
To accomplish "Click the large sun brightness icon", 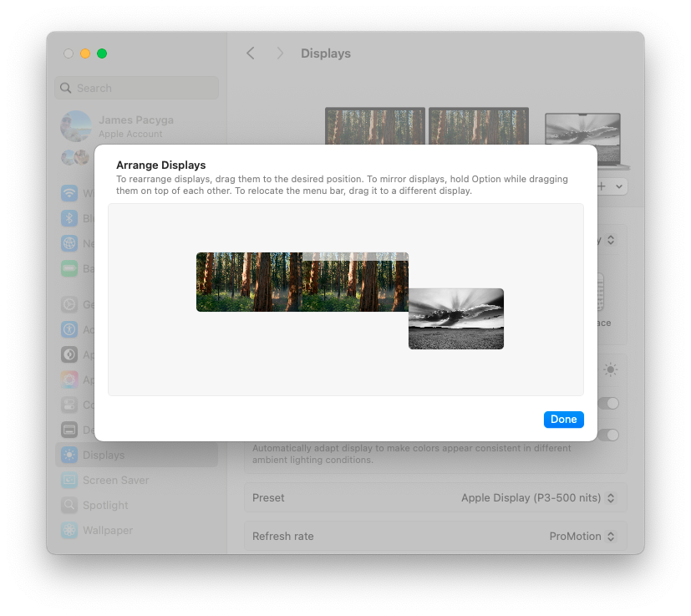I will (610, 369).
